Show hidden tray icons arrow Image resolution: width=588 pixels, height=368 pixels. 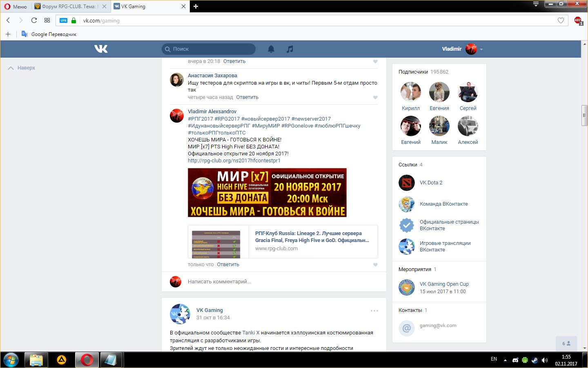tap(505, 360)
